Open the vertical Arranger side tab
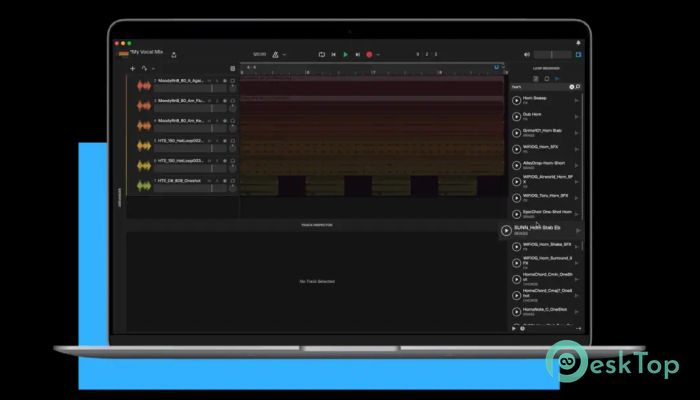 tap(119, 196)
